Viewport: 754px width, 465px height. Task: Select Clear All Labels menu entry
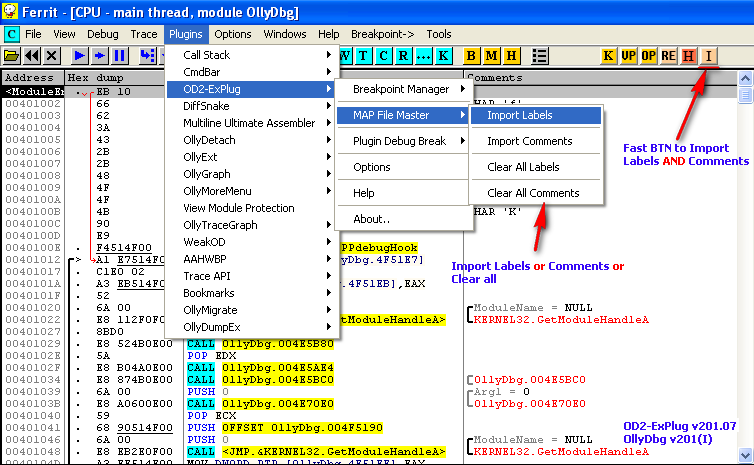536,167
